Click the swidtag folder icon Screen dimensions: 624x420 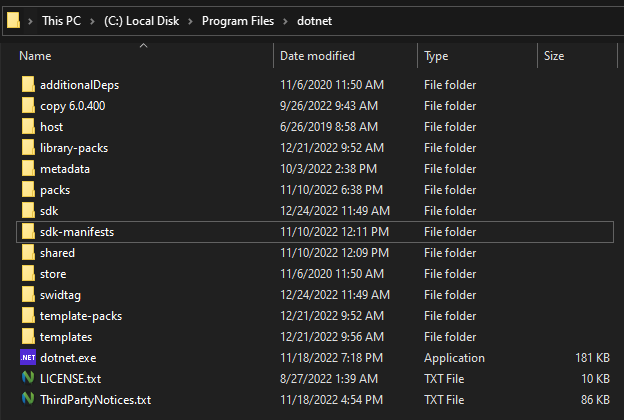[x=28, y=295]
